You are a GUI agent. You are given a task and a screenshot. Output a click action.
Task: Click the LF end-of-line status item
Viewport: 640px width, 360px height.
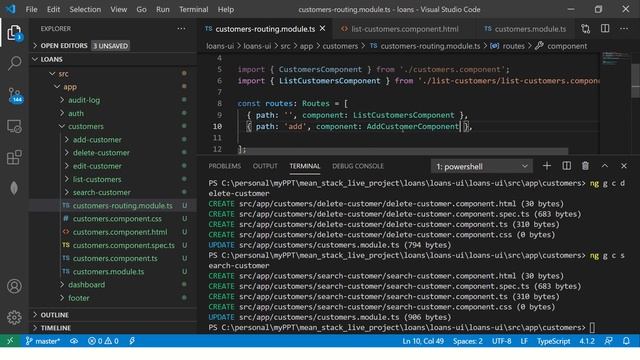pos(524,341)
